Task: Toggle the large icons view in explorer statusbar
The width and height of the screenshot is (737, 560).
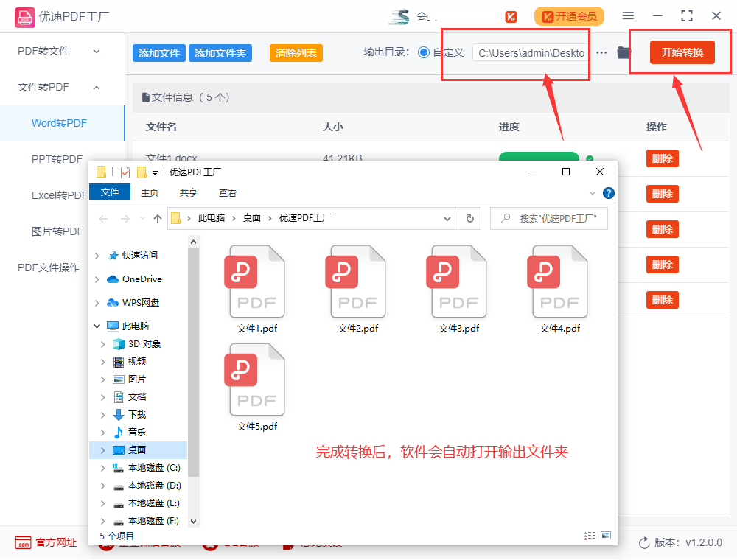Action: coord(606,535)
